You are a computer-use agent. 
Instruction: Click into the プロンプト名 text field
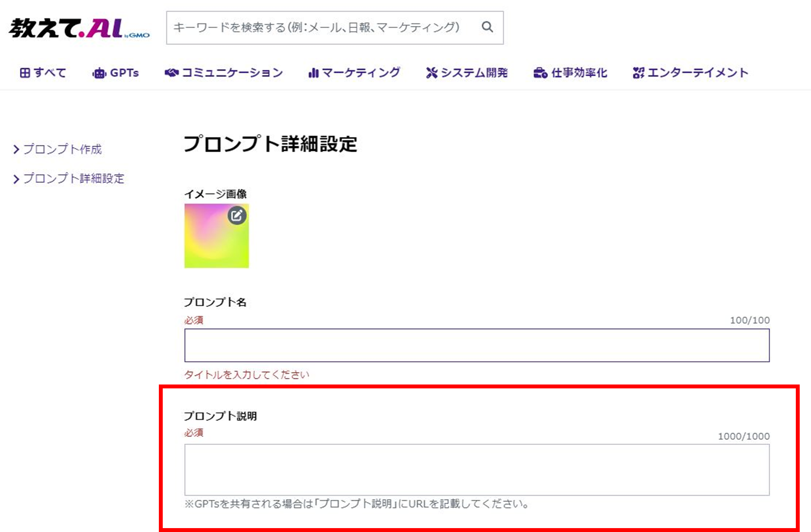click(477, 345)
